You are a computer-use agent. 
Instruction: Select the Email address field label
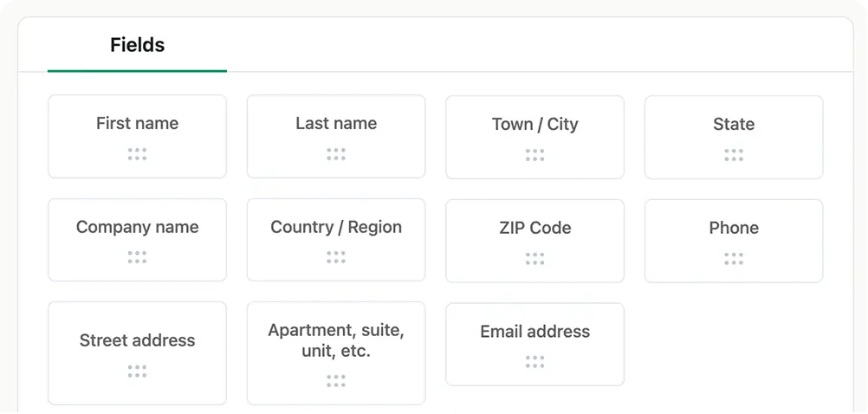point(534,331)
